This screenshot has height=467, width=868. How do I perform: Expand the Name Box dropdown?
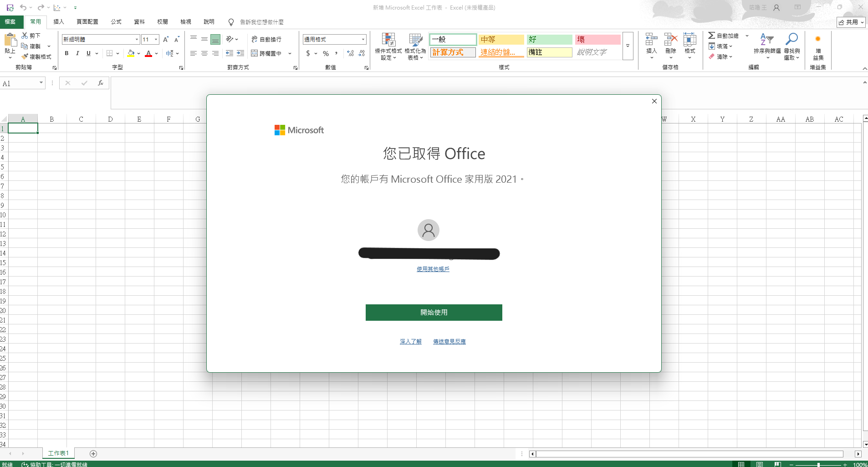[x=41, y=83]
